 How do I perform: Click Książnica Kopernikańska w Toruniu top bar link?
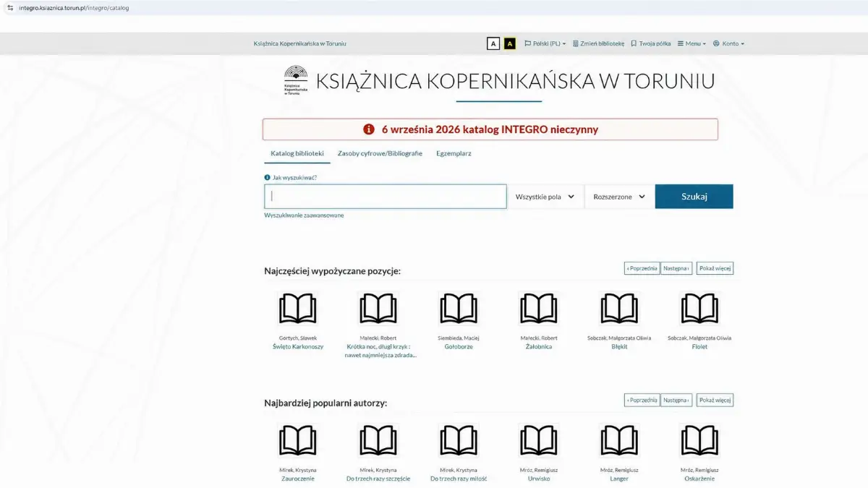300,43
